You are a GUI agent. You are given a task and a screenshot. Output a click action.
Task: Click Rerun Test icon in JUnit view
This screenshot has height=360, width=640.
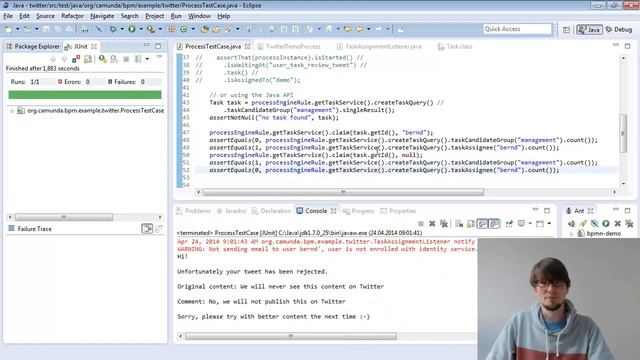(102, 59)
